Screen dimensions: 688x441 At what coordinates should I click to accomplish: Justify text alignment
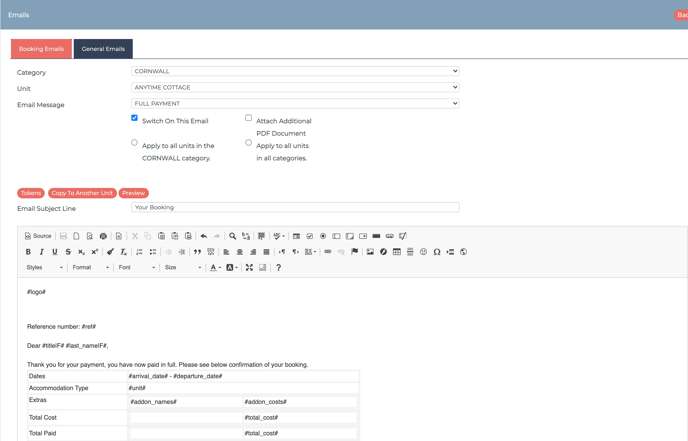point(266,252)
